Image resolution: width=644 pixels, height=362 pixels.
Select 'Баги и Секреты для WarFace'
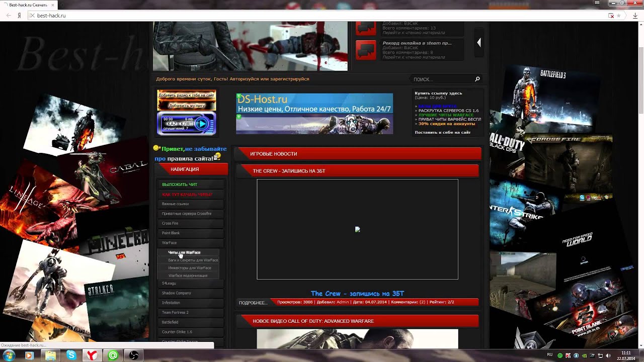(189, 260)
